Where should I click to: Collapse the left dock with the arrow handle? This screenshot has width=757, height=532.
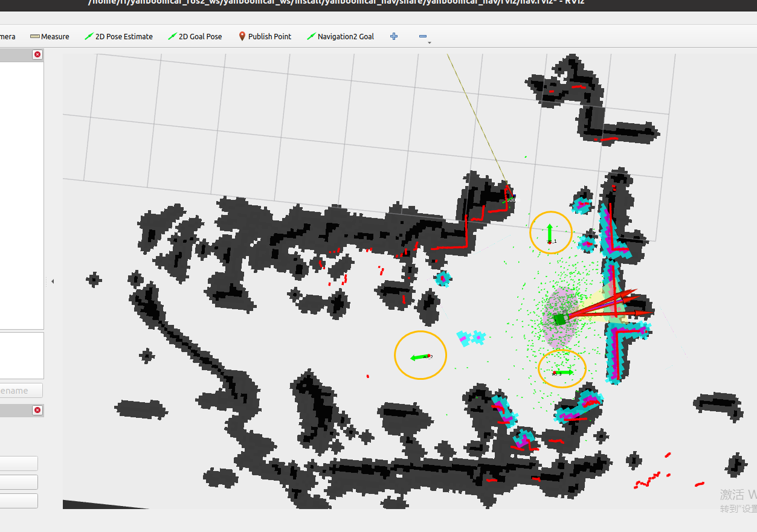point(53,281)
